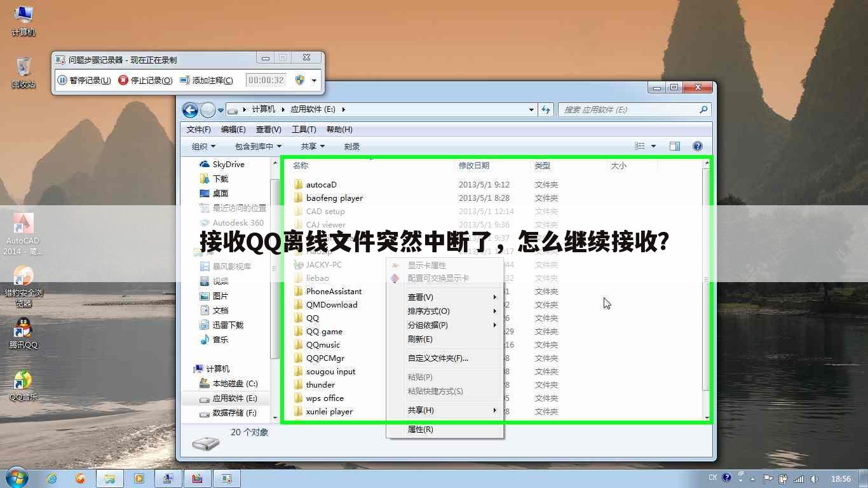Viewport: 868px width, 488px height.
Task: Open the 组织 dropdown menu
Action: tap(203, 146)
